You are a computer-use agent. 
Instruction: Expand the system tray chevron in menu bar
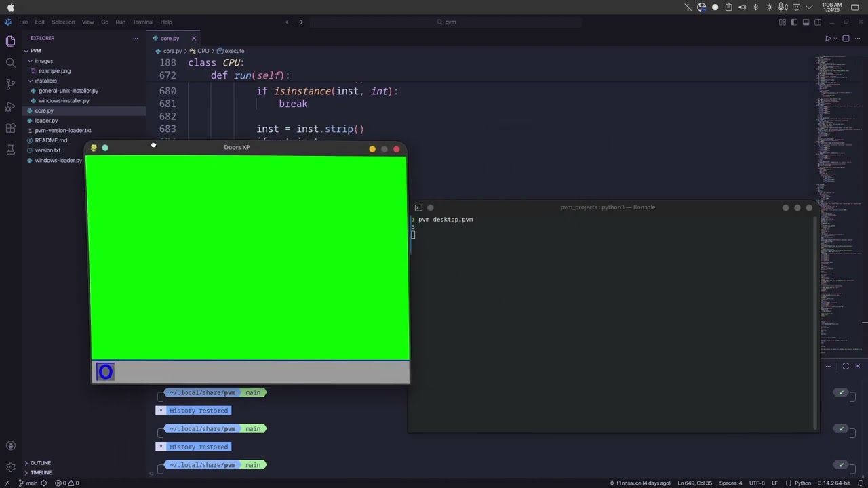pos(809,7)
